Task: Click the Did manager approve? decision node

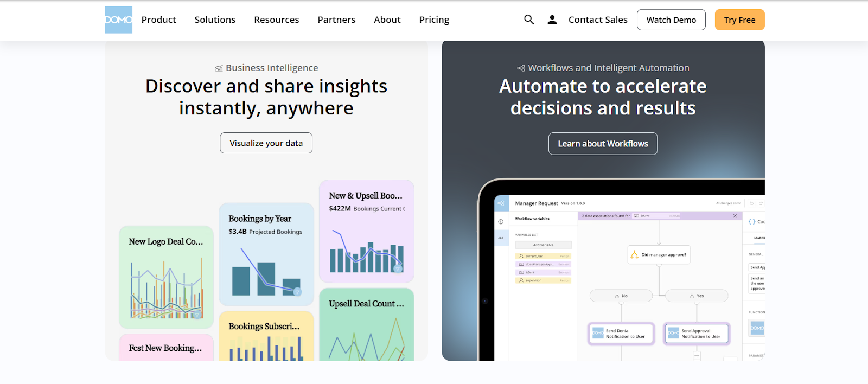Action: [x=659, y=255]
